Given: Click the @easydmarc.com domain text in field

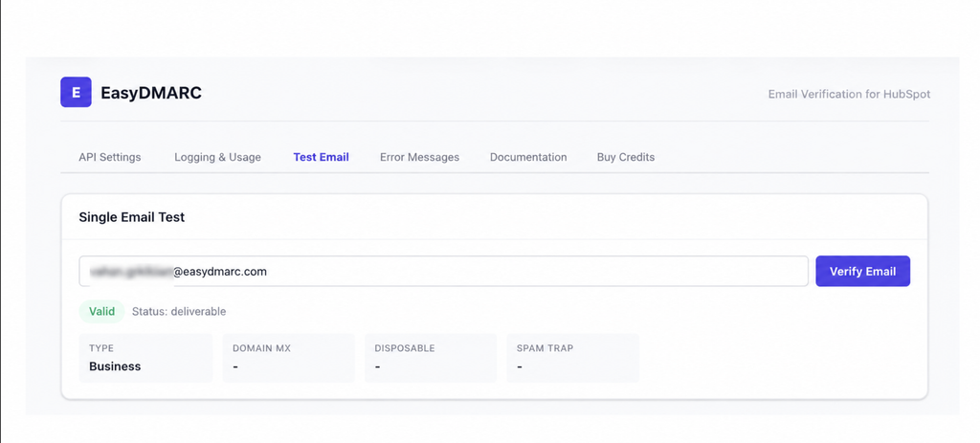Looking at the screenshot, I should point(220,272).
